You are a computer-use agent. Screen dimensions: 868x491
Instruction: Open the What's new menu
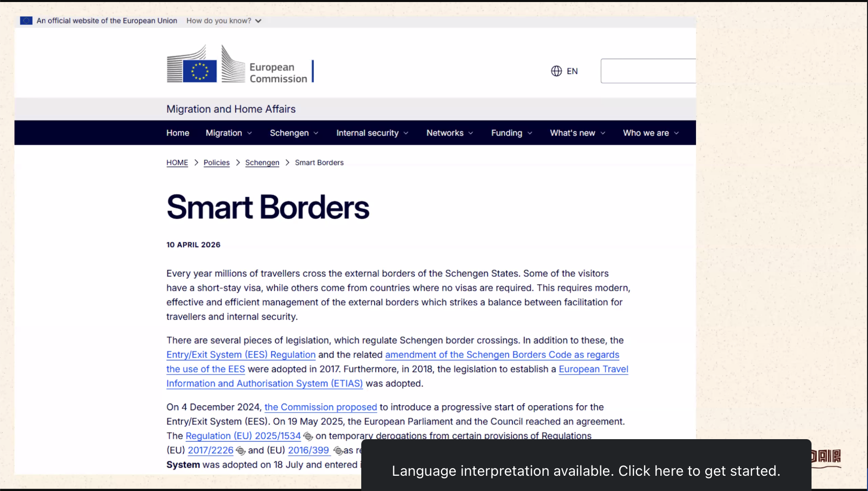coord(577,133)
